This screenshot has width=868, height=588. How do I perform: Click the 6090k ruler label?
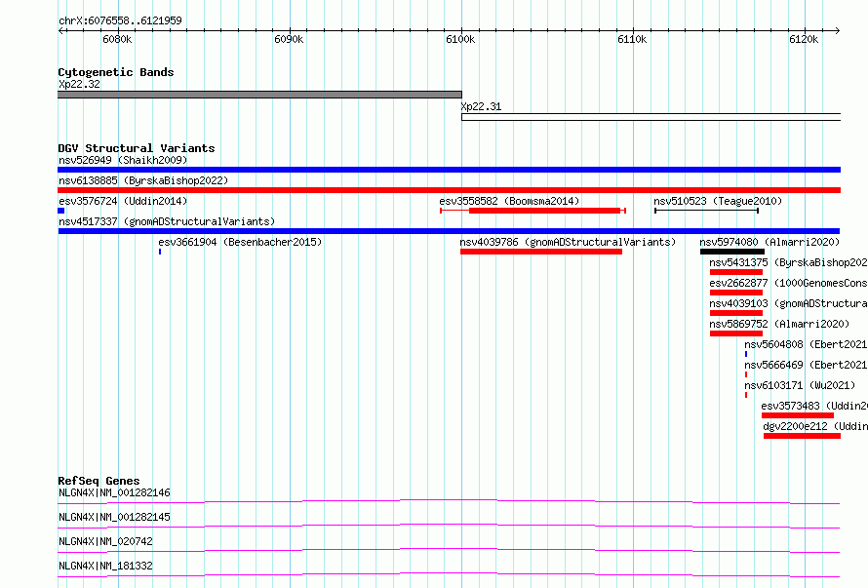point(289,39)
